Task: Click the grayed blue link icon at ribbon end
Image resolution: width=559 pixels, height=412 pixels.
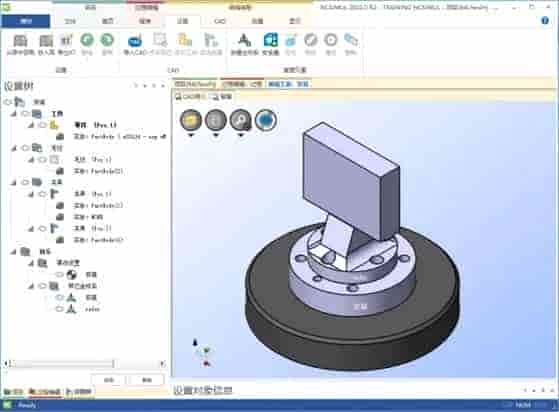Action: (351, 40)
